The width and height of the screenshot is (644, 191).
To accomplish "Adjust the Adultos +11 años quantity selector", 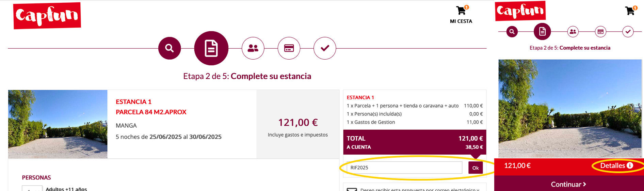I will click(32, 188).
